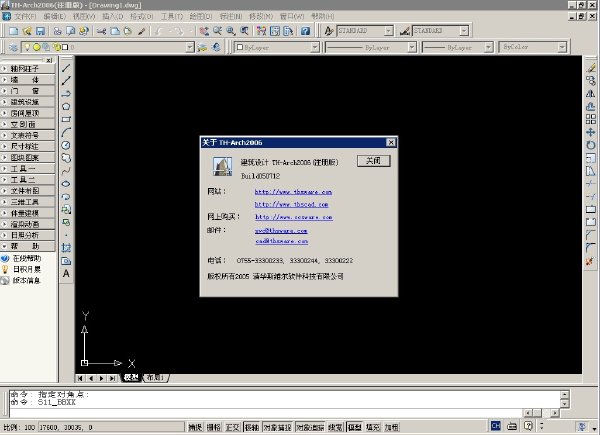Expand the 轴网柱子 panel group

[x=28, y=68]
